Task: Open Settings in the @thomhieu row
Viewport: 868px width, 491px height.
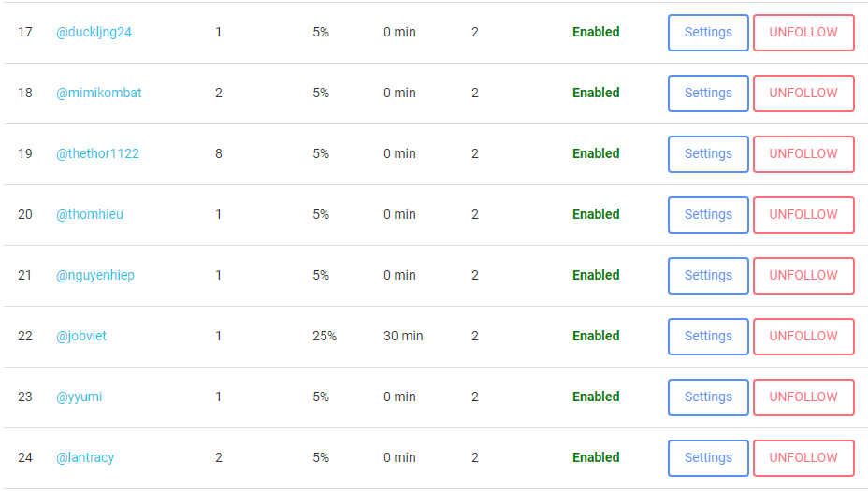Action: coord(708,214)
